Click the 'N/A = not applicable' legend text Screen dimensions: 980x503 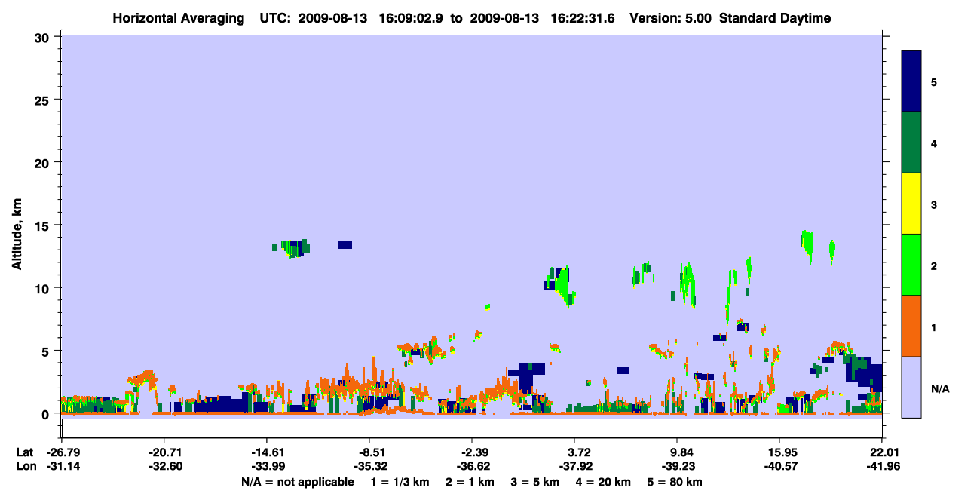[297, 482]
